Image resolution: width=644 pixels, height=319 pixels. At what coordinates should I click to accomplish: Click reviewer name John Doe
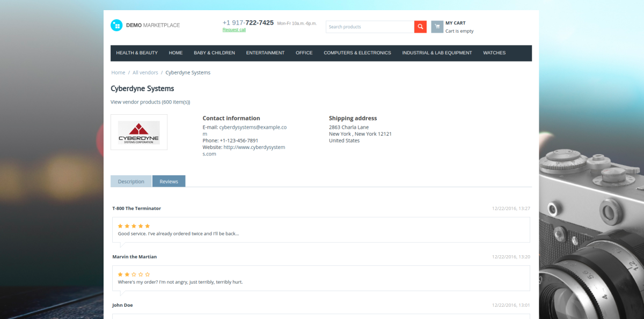click(x=122, y=305)
